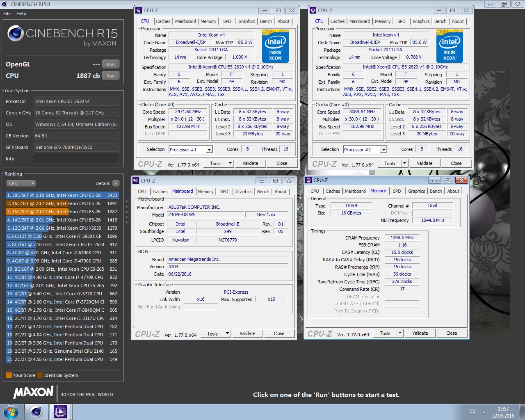Click the Identical System legend swatch

[40, 375]
